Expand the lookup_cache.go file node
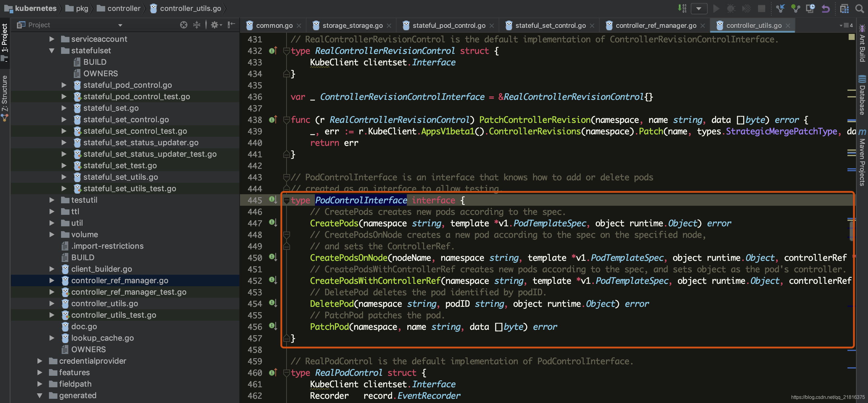868x403 pixels. pos(52,338)
